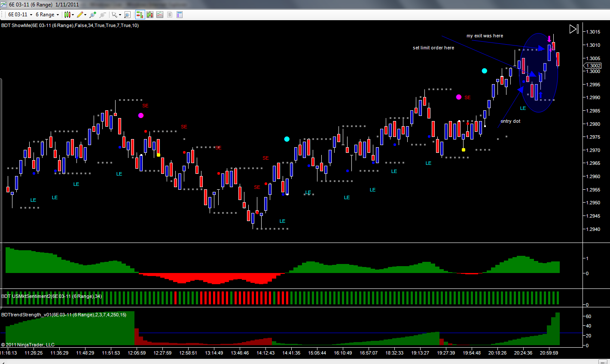Click the 1.2940 price axis label
The image size is (610, 364).
tap(594, 229)
